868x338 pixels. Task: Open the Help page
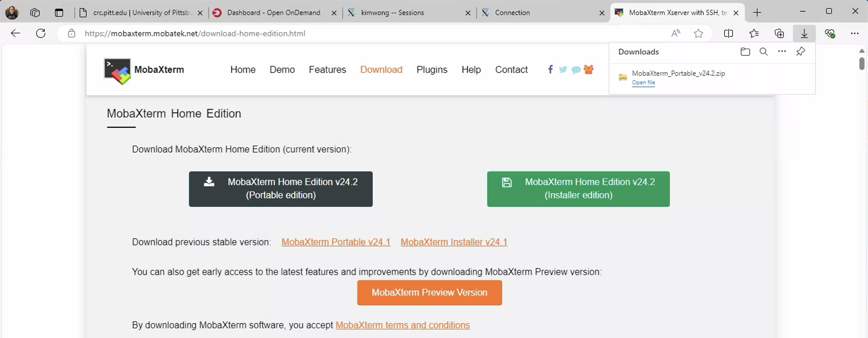coord(471,69)
